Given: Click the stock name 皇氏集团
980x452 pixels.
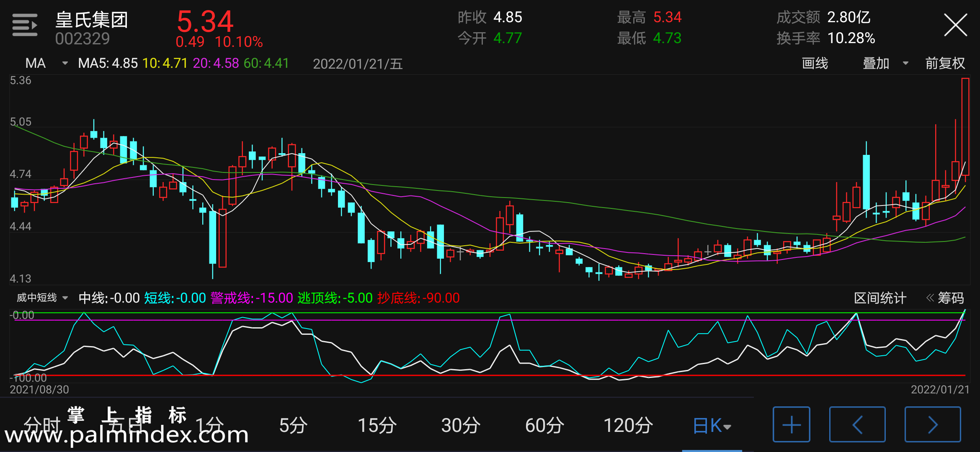Looking at the screenshot, I should coord(91,20).
